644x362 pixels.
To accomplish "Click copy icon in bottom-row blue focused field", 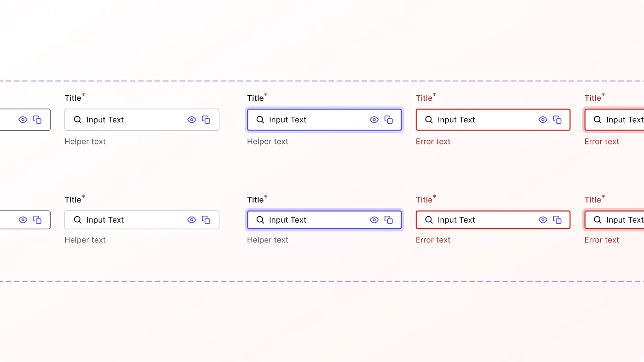I will pyautogui.click(x=389, y=220).
